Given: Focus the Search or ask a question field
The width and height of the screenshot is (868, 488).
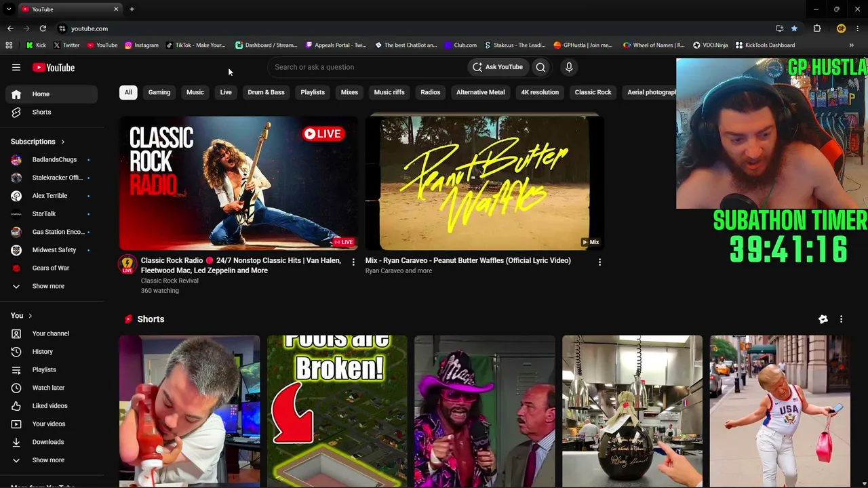Looking at the screenshot, I should [366, 67].
